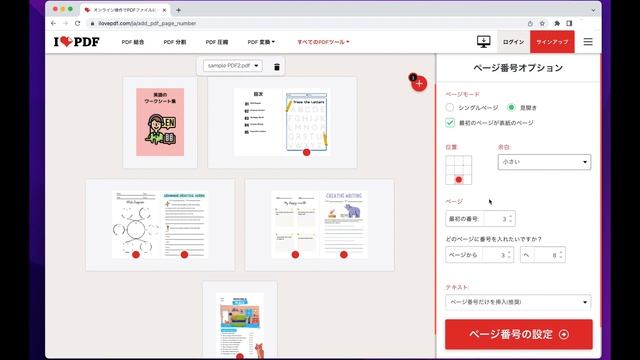The image size is (640, 360).
Task: Click ページ番号の設定 button
Action: tap(519, 334)
